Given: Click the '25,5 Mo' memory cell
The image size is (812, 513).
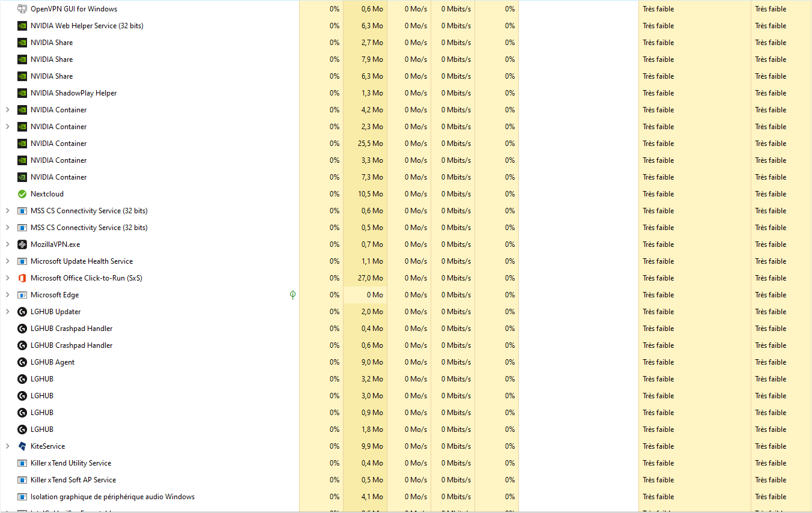Looking at the screenshot, I should click(365, 144).
